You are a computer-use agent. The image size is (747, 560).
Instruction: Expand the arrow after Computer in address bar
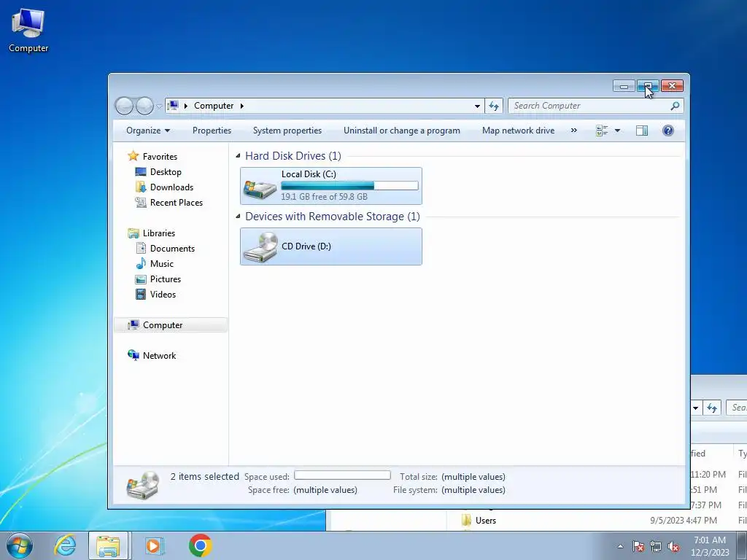(242, 106)
